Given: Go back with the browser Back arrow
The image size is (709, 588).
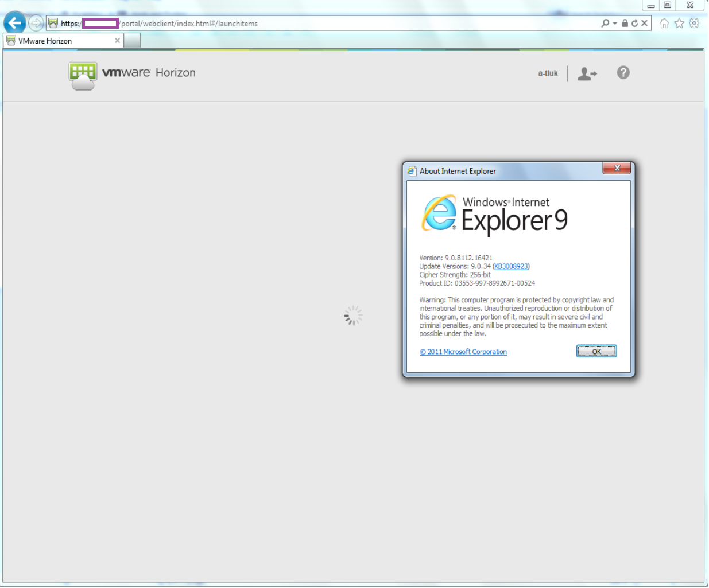Looking at the screenshot, I should (x=15, y=23).
